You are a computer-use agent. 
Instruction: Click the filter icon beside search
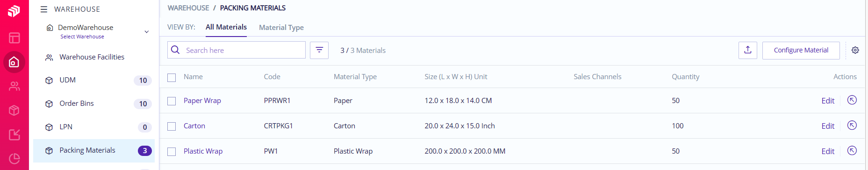(x=319, y=50)
